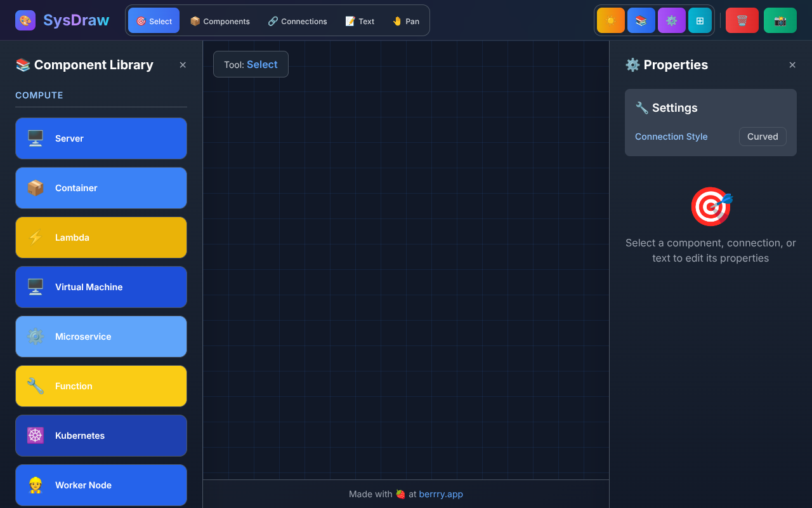Switch to the Connections tool
This screenshot has width=812, height=508.
click(297, 21)
